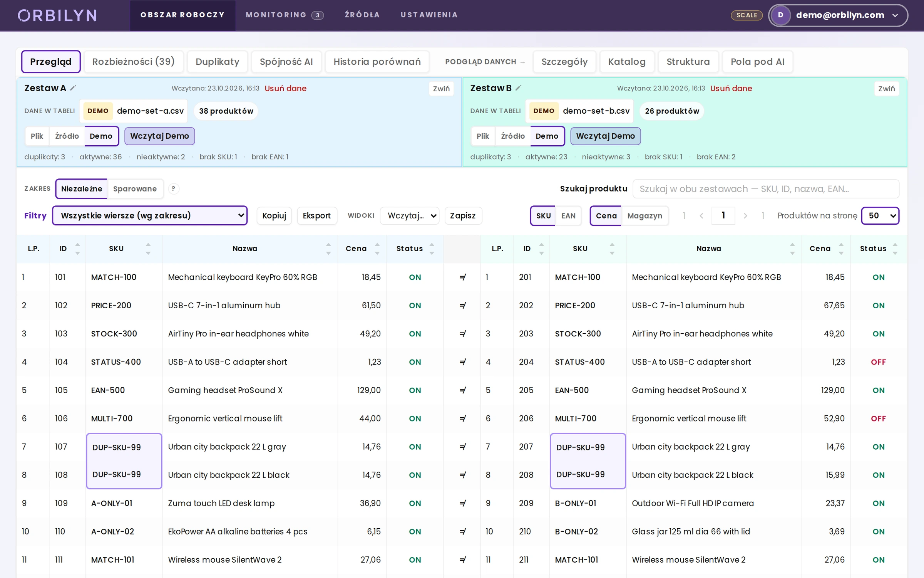Click the Zapisz view button
The image size is (924, 578).
[463, 215]
